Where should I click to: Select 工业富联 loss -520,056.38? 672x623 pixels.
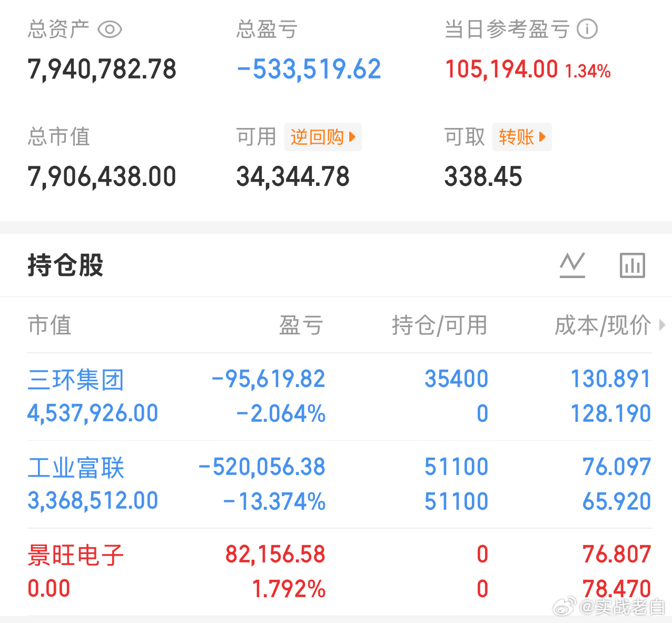[x=262, y=467]
